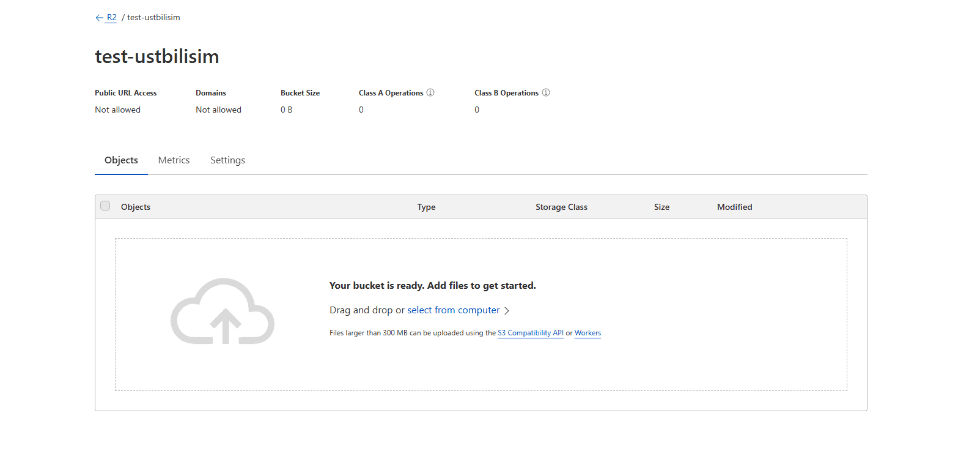
Task: Click the bucket ready heading in drop zone
Action: [x=432, y=286]
